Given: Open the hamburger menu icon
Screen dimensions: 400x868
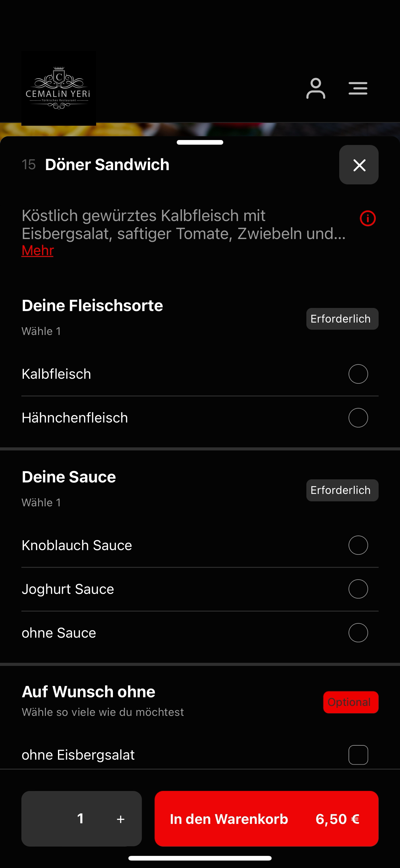Looking at the screenshot, I should [x=358, y=88].
